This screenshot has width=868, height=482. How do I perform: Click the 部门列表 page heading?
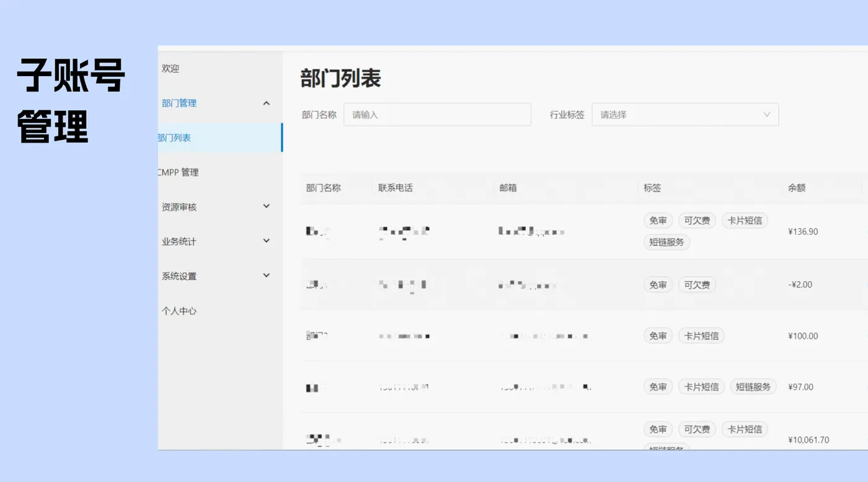coord(340,79)
